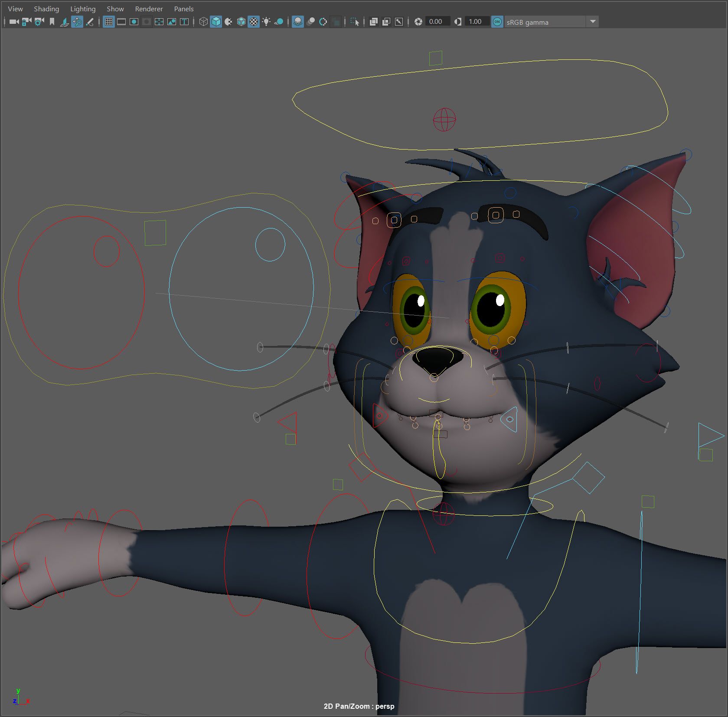Toggle the X-Ray icon

pyautogui.click(x=373, y=22)
